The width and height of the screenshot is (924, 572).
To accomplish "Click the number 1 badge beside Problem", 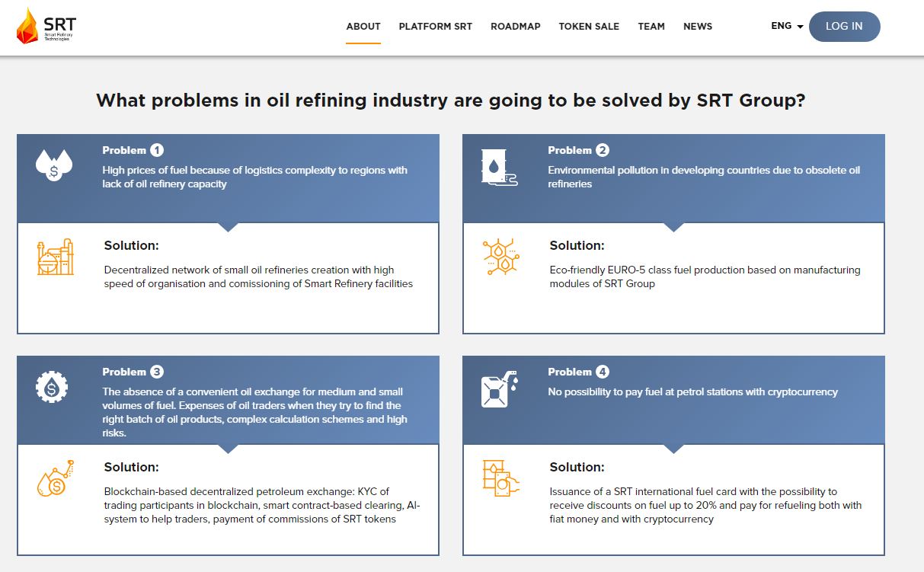I will (x=157, y=150).
